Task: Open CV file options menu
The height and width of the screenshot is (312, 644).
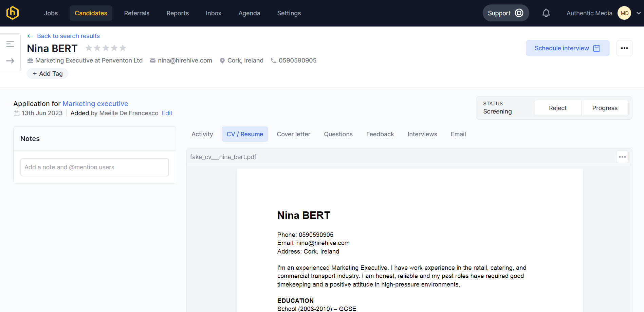Action: 622,157
